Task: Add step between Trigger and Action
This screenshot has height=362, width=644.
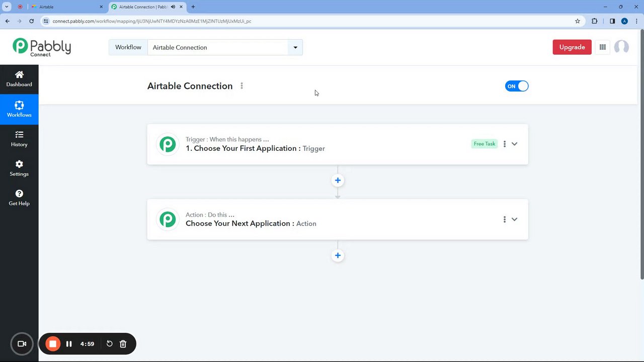Action: pos(338,180)
